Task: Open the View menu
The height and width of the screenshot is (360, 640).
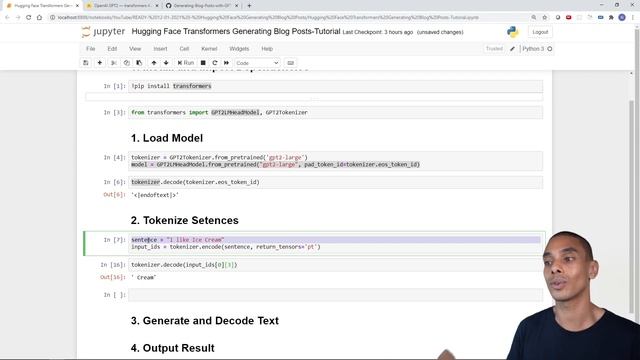Action: (x=135, y=49)
